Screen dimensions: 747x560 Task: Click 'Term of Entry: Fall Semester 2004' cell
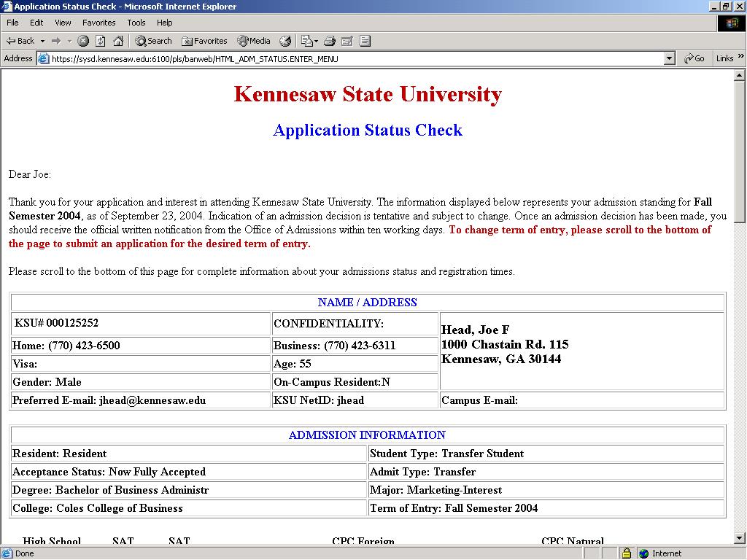[x=546, y=508]
